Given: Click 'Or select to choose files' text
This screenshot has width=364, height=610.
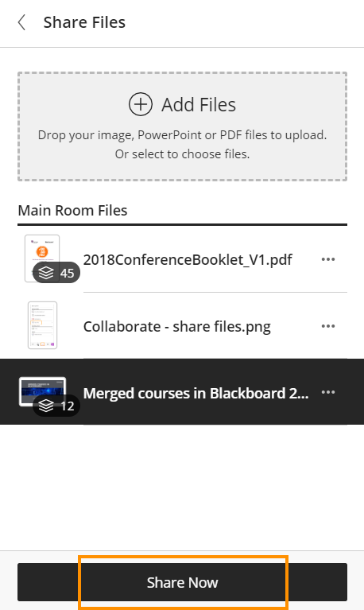Looking at the screenshot, I should tap(182, 154).
